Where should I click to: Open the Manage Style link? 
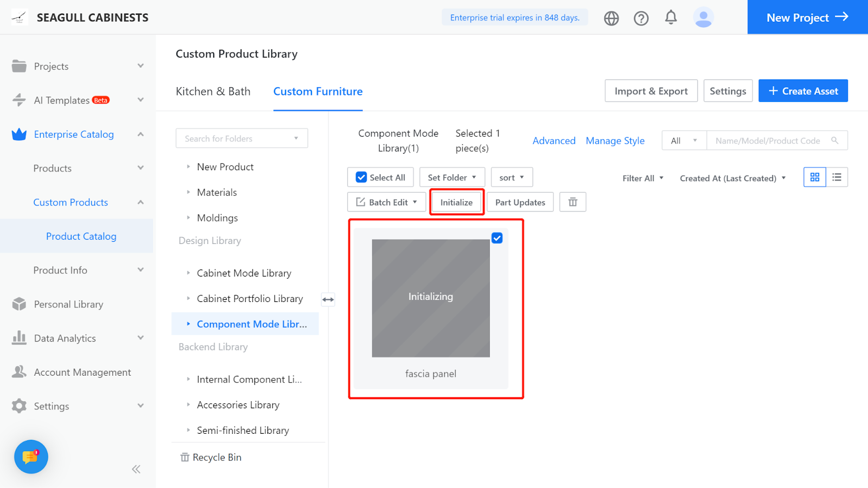pos(615,141)
